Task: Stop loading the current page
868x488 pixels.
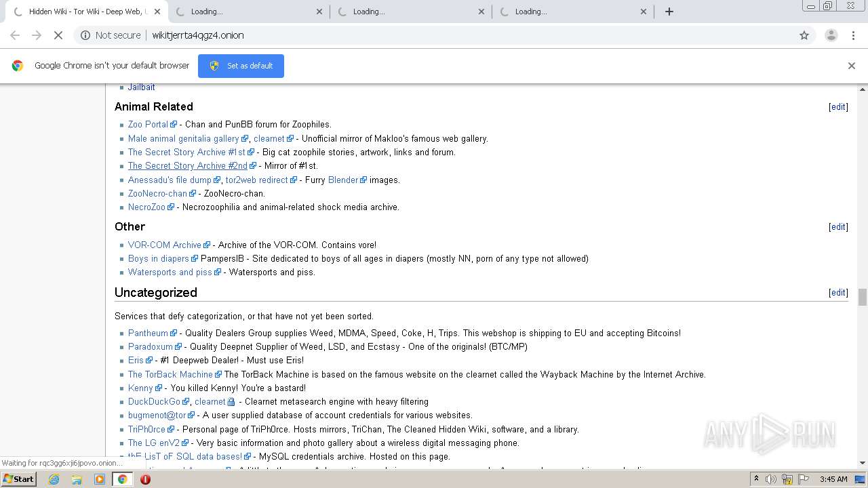Action: point(58,35)
